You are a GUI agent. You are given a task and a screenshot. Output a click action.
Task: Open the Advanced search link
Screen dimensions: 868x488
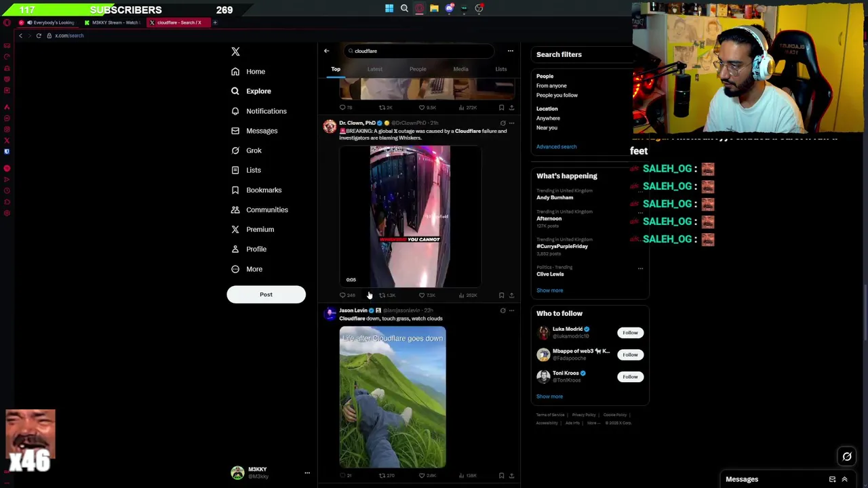point(557,146)
